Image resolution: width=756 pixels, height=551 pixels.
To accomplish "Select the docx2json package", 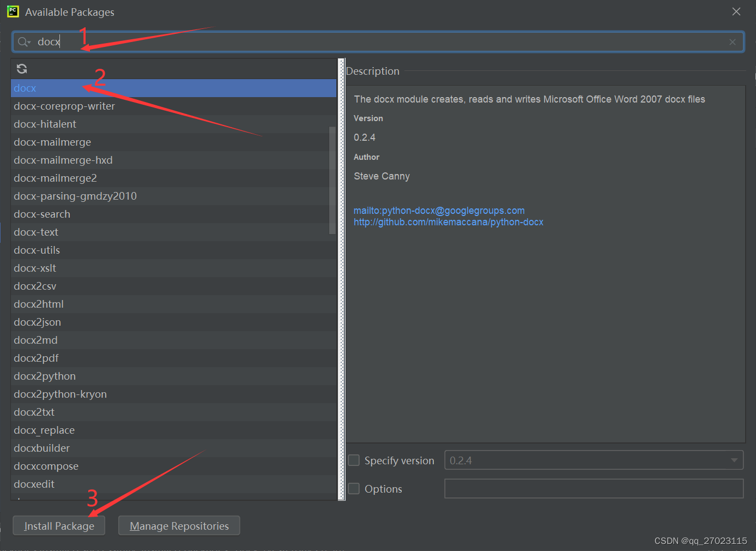I will 174,322.
